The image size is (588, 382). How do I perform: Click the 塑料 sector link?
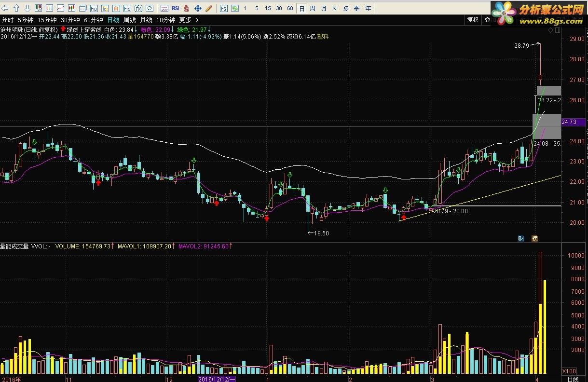(323, 36)
